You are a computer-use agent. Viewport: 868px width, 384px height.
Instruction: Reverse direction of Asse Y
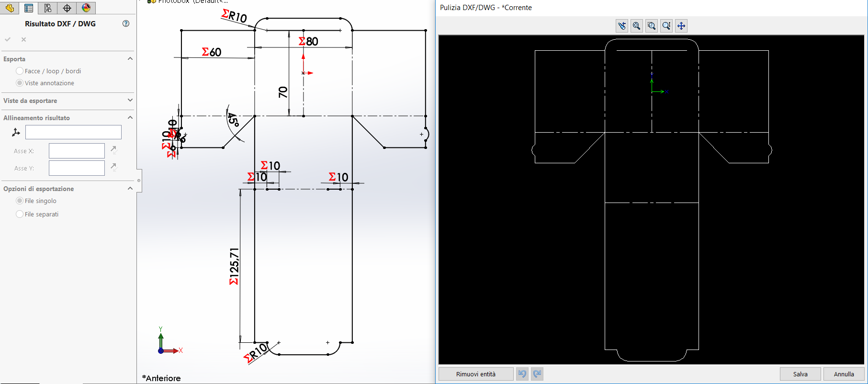(x=113, y=167)
